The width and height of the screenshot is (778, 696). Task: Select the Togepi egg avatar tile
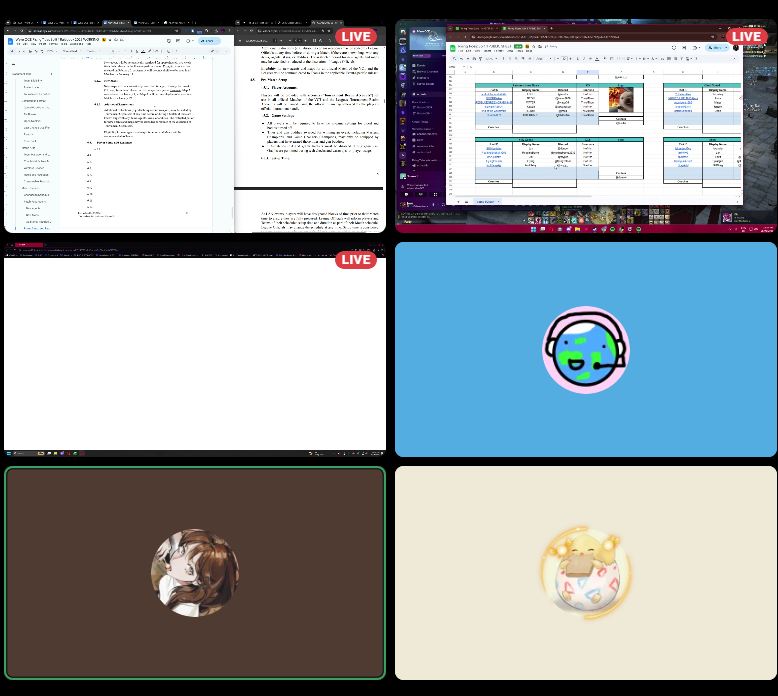(586, 573)
